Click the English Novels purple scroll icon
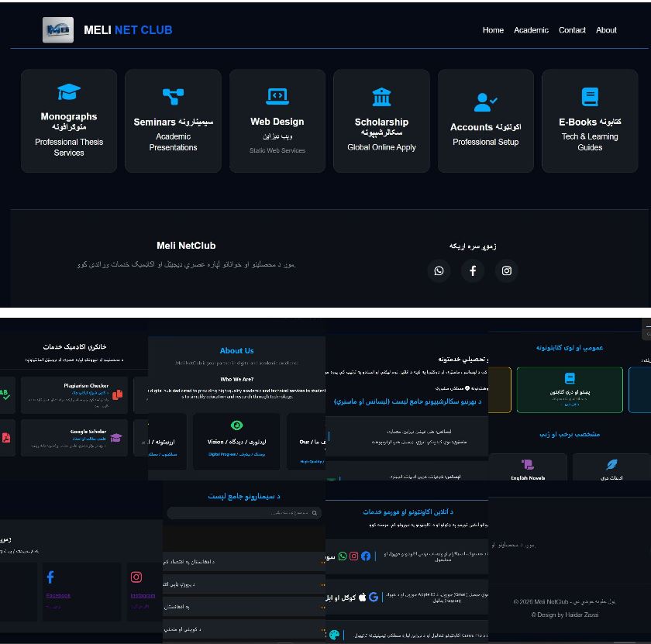651x644 pixels. [x=528, y=464]
